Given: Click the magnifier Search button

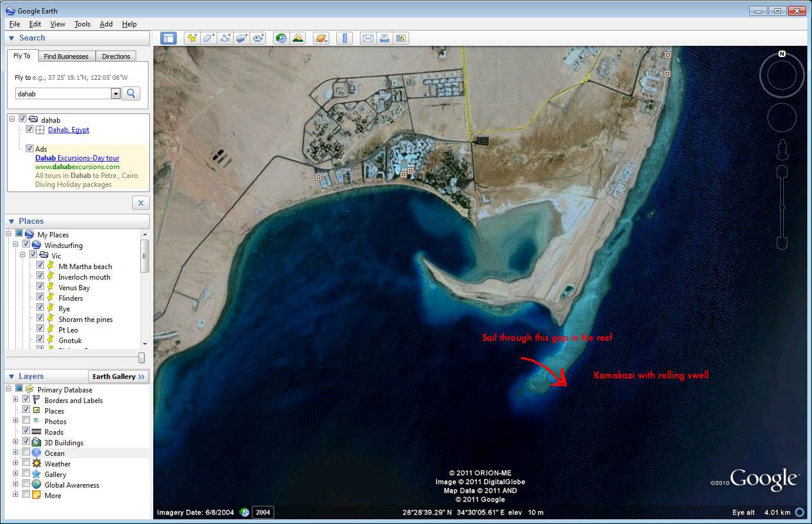Looking at the screenshot, I should (x=131, y=93).
